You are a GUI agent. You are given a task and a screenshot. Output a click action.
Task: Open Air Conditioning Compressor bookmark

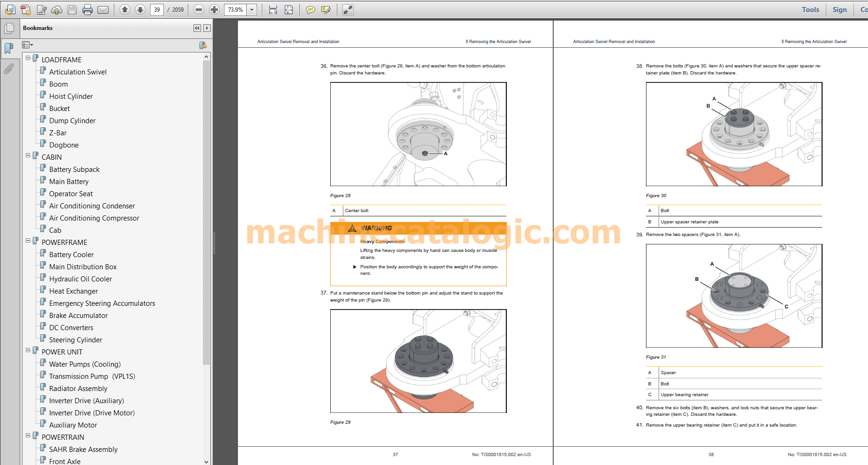pyautogui.click(x=94, y=218)
